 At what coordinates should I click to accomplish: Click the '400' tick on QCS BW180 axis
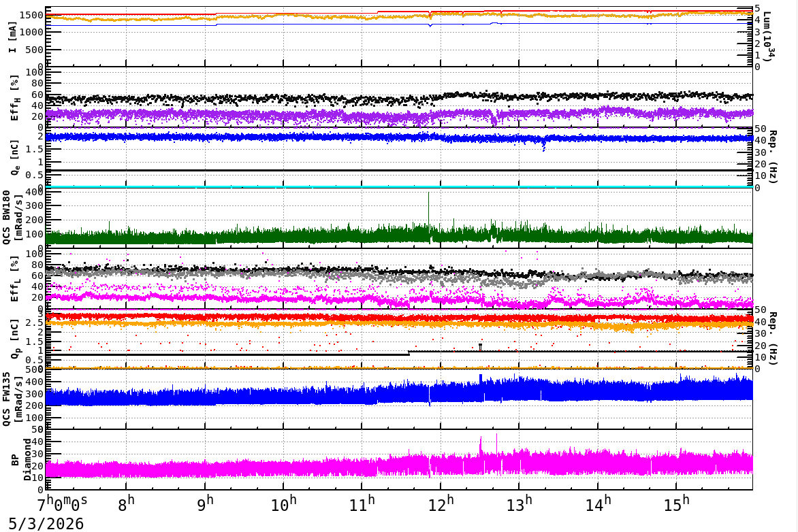34,192
